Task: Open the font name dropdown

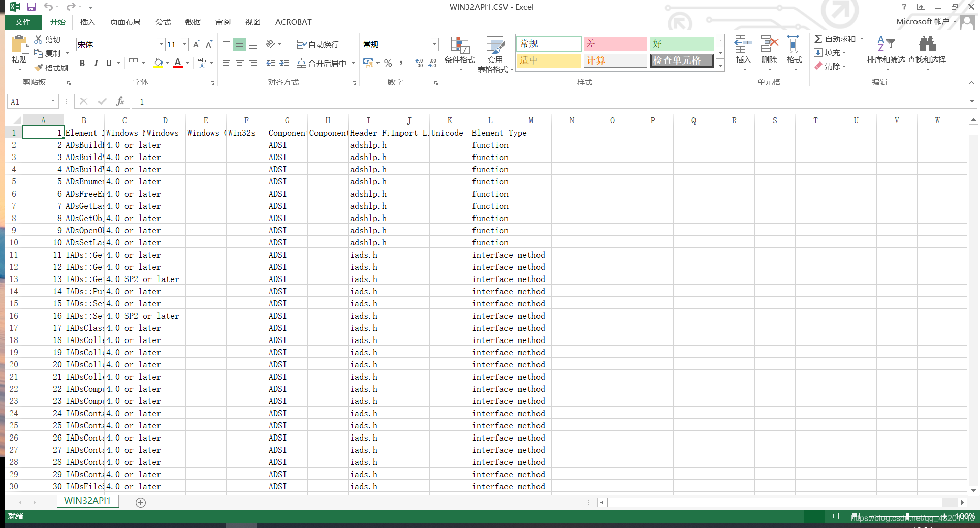Action: pyautogui.click(x=161, y=44)
